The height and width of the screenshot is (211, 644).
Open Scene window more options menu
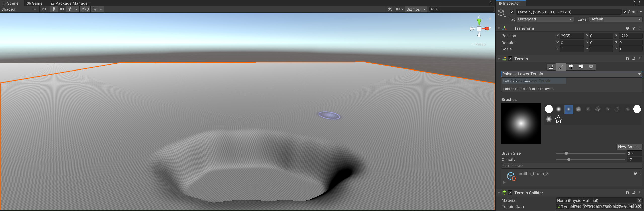491,3
